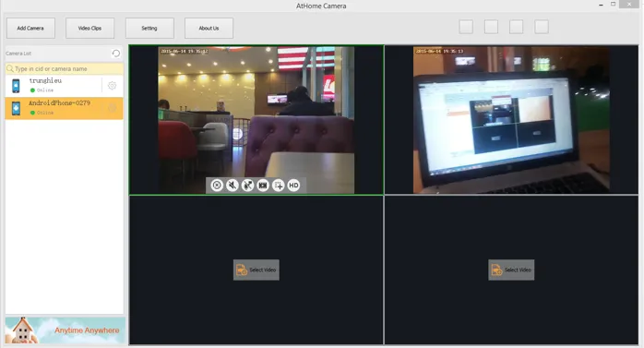Open the Add Camera dialog
The width and height of the screenshot is (644, 348).
[30, 28]
